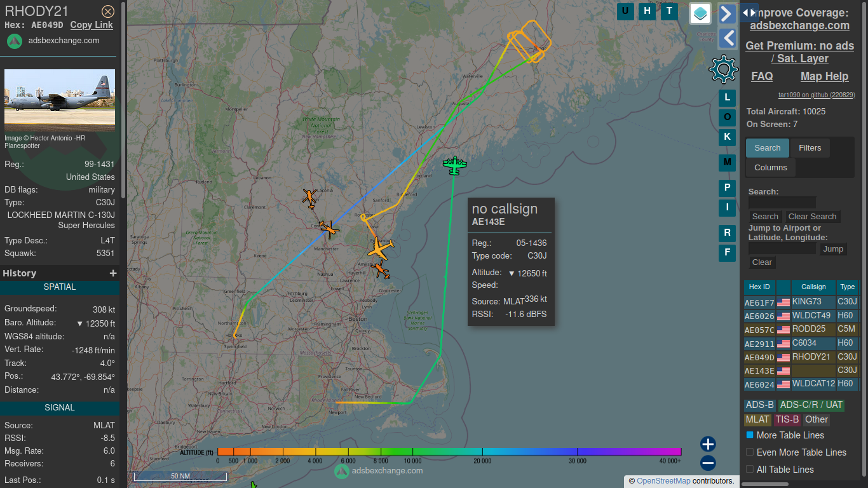Select the green C-130 aircraft on map
Screen dimensions: 868x488
pos(454,165)
